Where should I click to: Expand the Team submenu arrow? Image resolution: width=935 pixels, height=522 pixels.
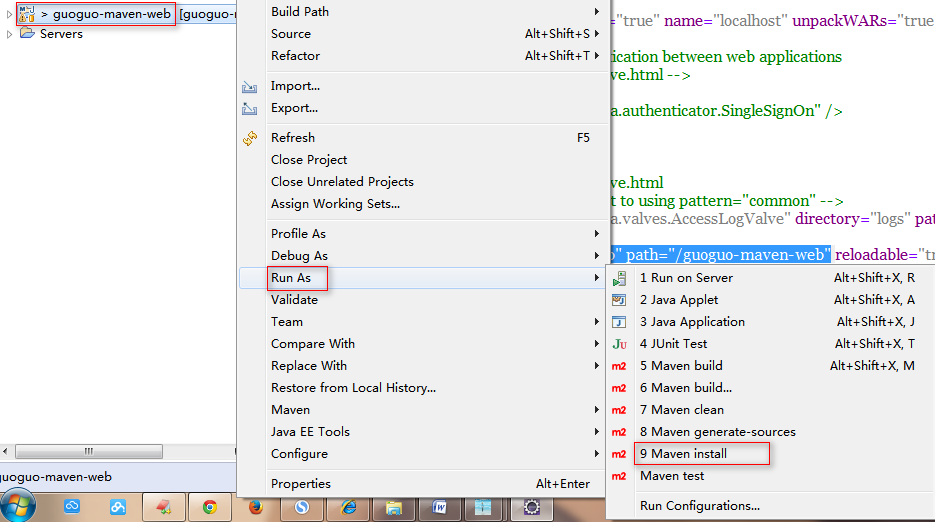pyautogui.click(x=596, y=322)
